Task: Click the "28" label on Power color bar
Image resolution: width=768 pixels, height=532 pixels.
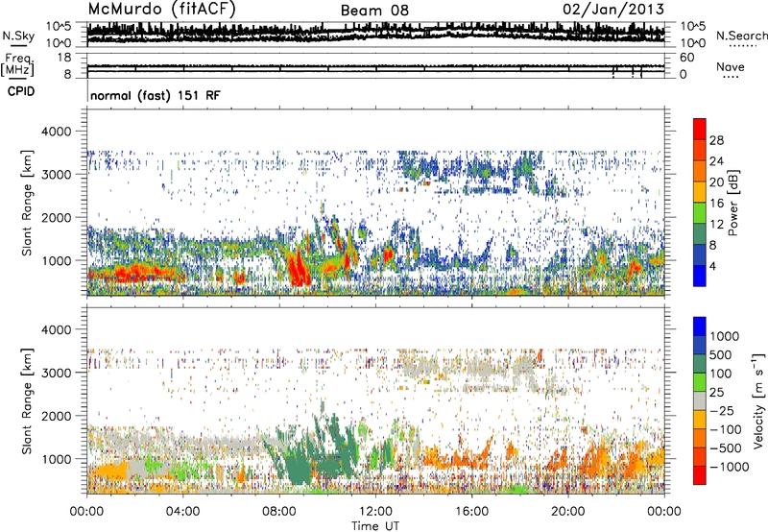Action: 716,140
